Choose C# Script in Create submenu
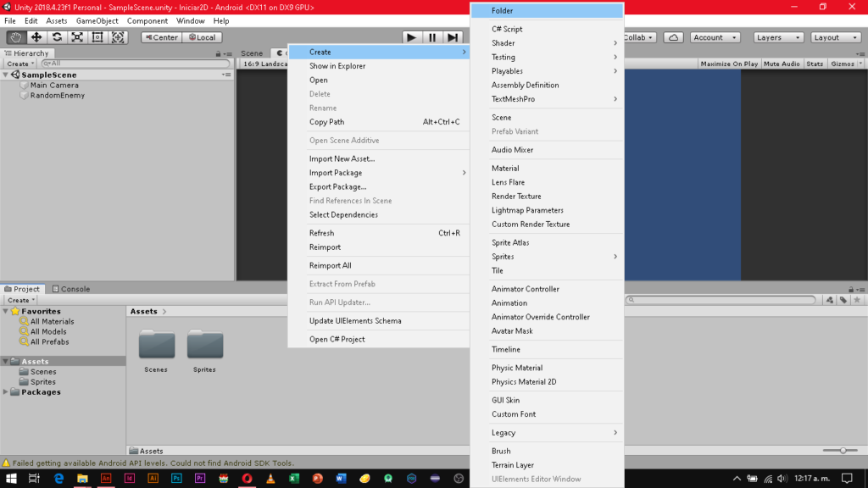Screen dimensions: 868x488 (x=547, y=29)
